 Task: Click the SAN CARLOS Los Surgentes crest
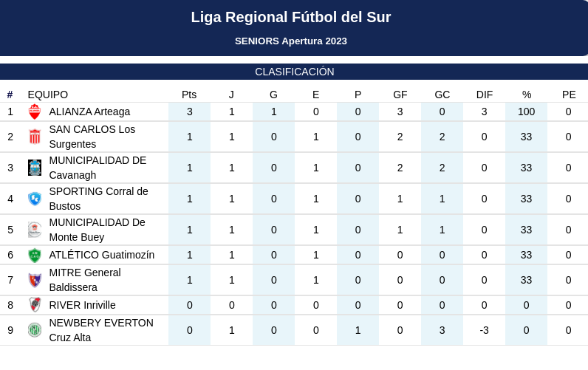tap(35, 137)
